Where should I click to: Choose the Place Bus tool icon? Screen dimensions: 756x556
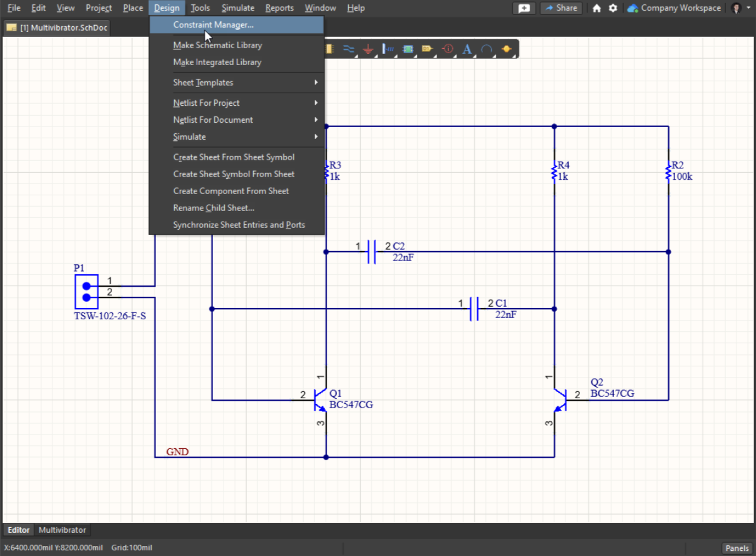[388, 49]
